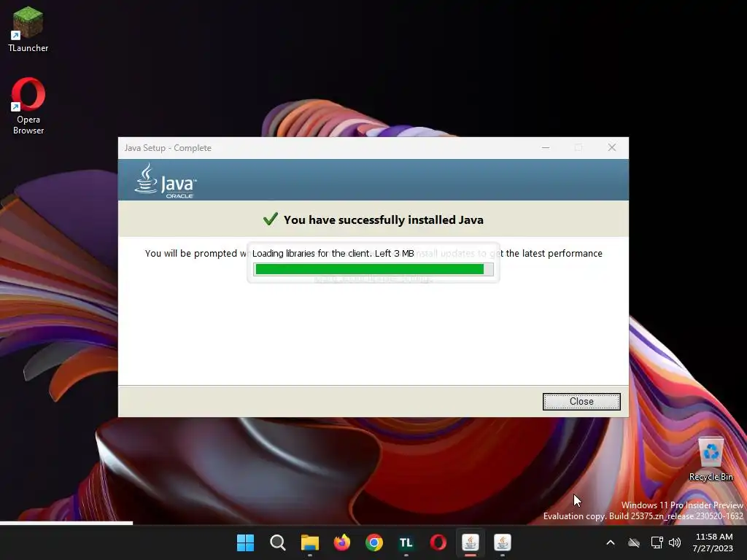This screenshot has width=747, height=560.
Task: Close the Java Setup window with X
Action: [612, 147]
